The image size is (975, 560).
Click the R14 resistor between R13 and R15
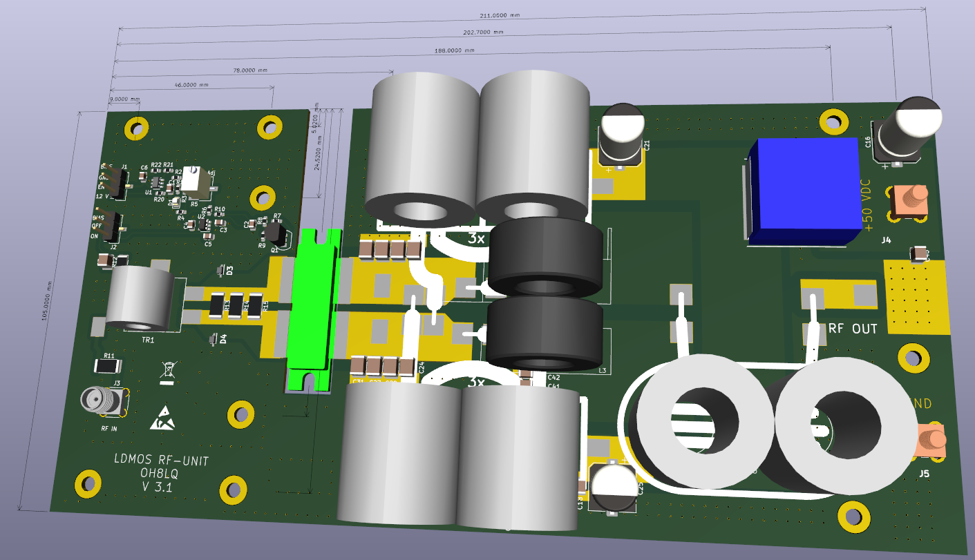236,305
